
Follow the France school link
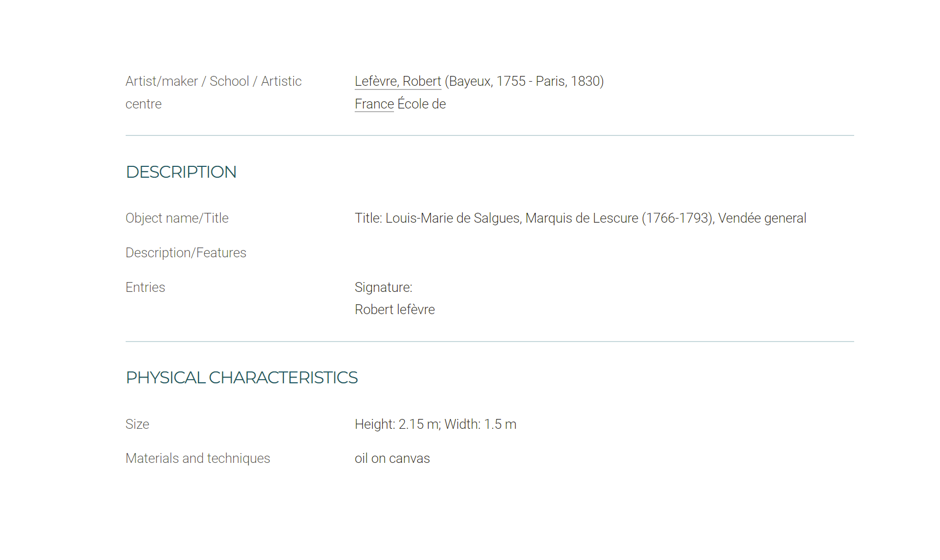pos(374,104)
